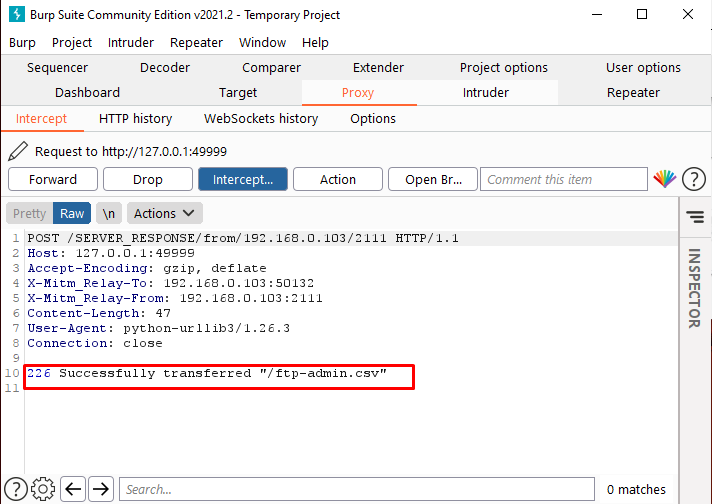Forward the intercepted request
This screenshot has width=712, height=504.
click(53, 179)
